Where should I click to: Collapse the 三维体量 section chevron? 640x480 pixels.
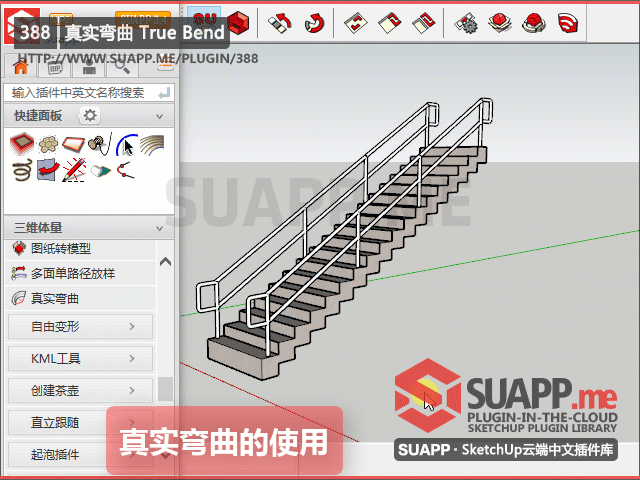point(164,227)
